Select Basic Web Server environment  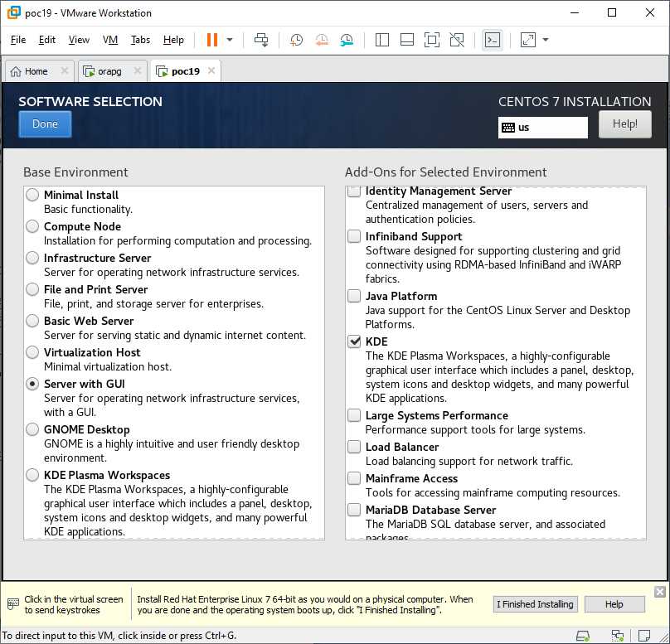click(32, 321)
